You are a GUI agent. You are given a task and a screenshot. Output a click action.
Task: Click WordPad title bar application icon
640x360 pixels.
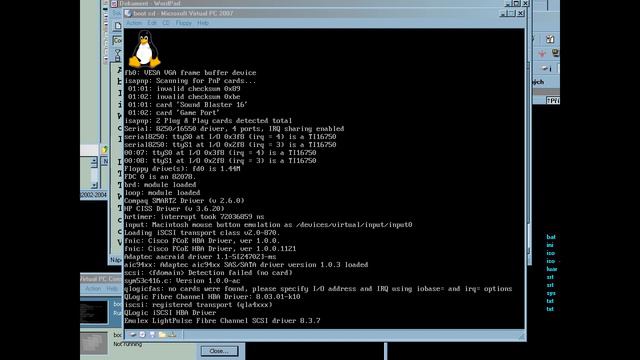tap(114, 3)
